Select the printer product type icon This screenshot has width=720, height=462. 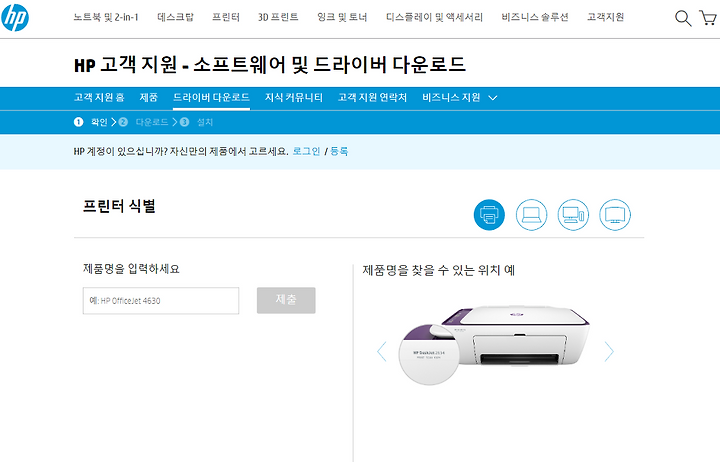point(489,214)
